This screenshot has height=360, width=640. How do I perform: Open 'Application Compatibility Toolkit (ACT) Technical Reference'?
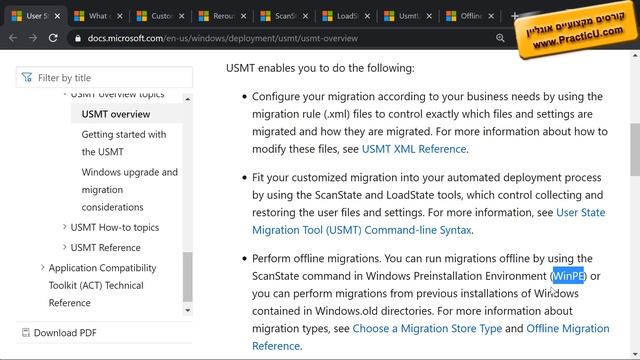point(102,285)
